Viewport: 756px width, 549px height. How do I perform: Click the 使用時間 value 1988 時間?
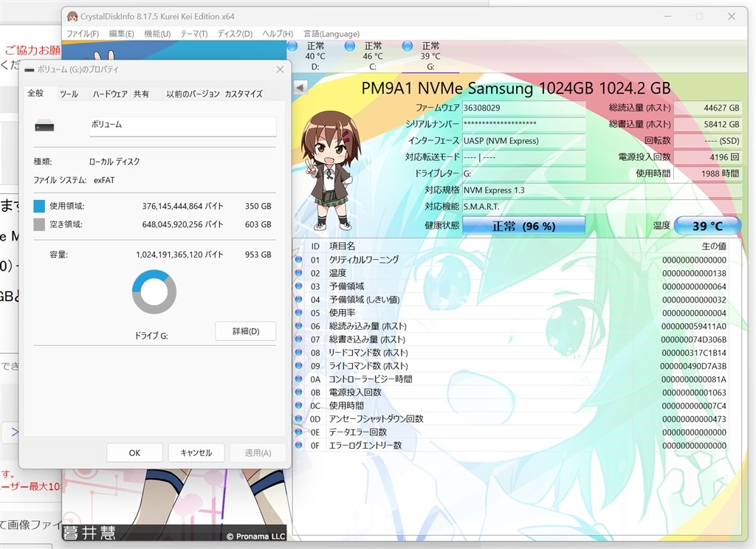[x=707, y=173]
